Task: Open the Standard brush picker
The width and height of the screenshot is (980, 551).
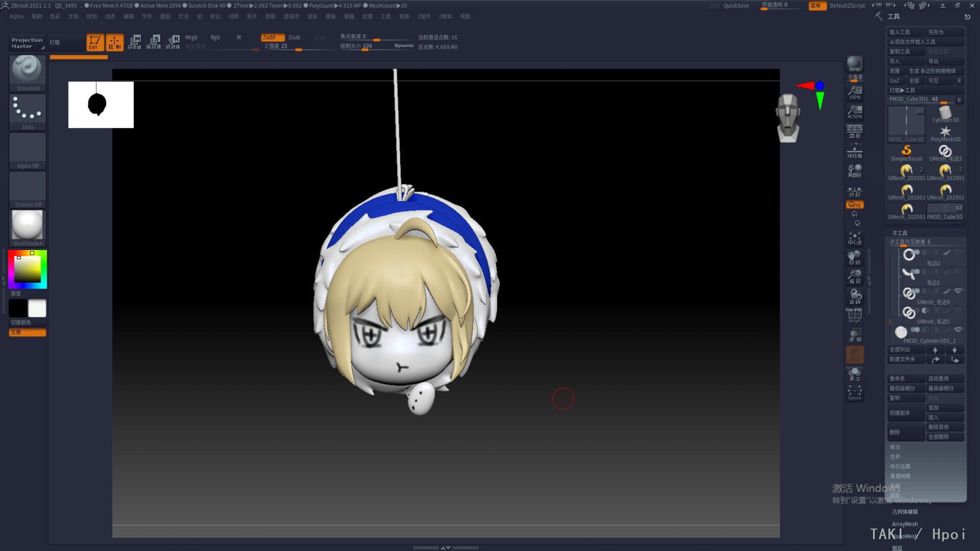Action: point(28,73)
